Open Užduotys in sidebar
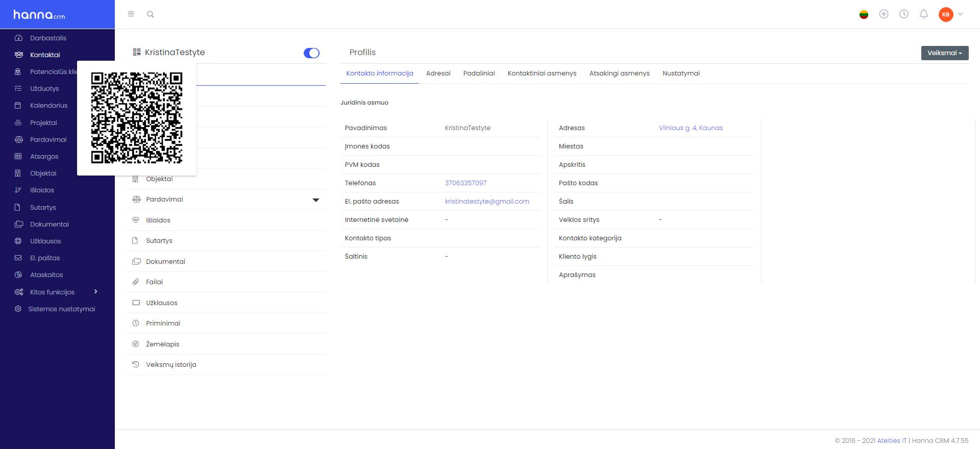 (44, 88)
